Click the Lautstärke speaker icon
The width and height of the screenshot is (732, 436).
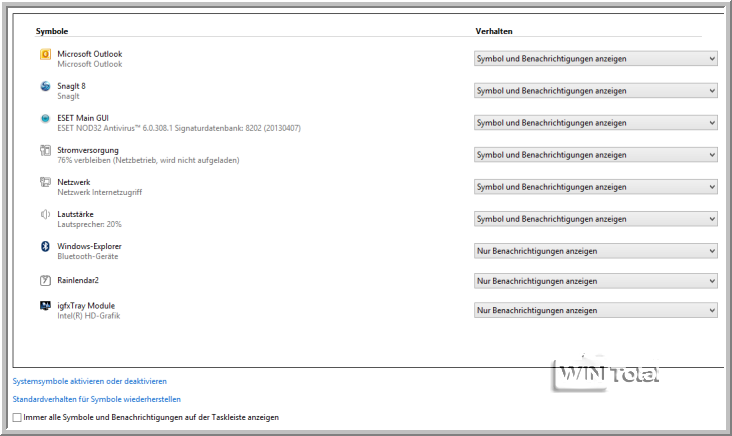point(45,214)
